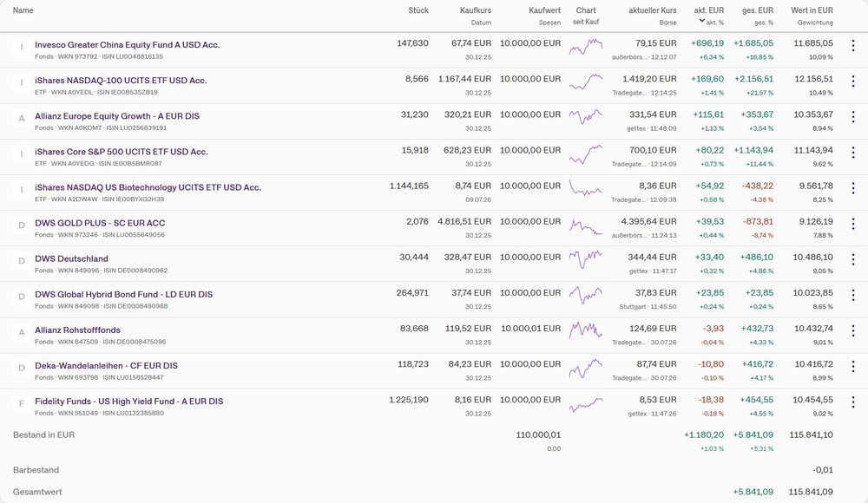Open options menu for Deka-Wandelanleihen row
The image size is (868, 503).
853,366
